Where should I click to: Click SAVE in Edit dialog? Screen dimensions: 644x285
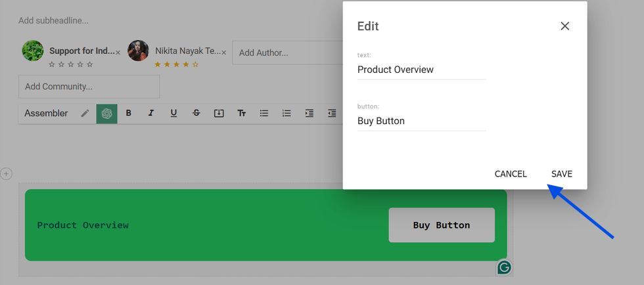coord(562,174)
